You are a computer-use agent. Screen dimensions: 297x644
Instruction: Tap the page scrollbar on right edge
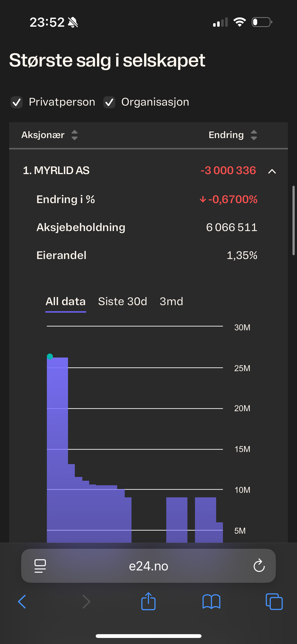click(x=293, y=220)
